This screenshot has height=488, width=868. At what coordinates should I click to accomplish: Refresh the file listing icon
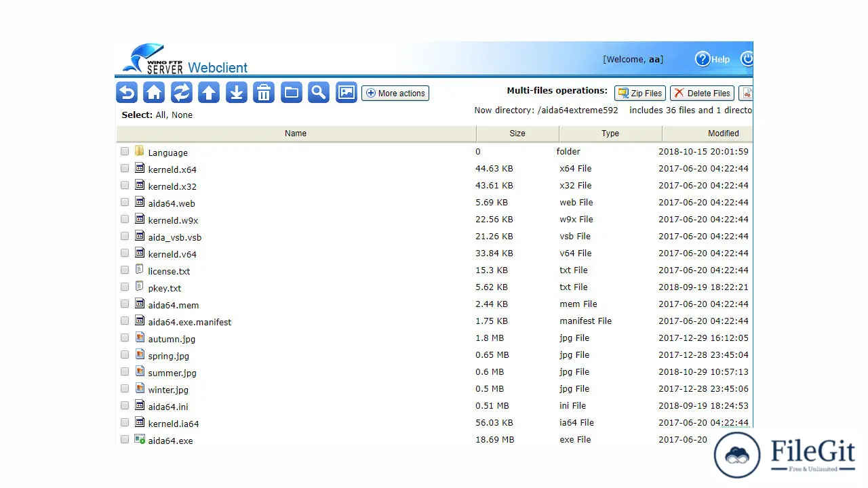(x=181, y=92)
